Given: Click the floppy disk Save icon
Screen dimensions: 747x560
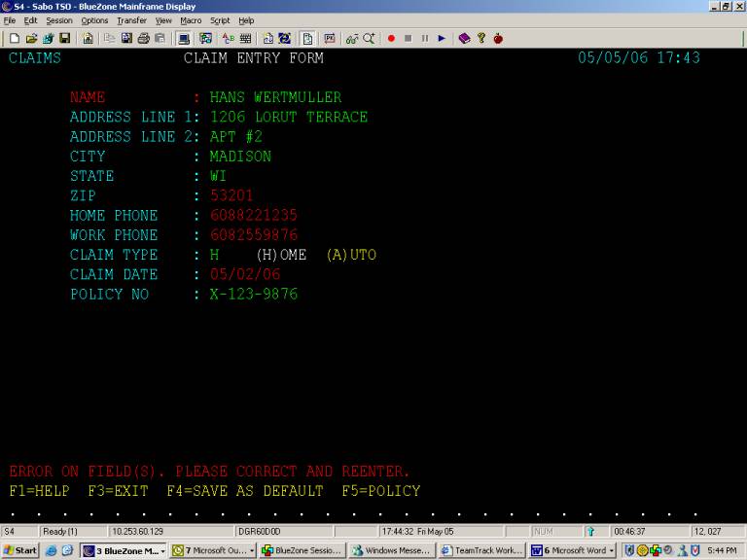Looking at the screenshot, I should click(65, 39).
